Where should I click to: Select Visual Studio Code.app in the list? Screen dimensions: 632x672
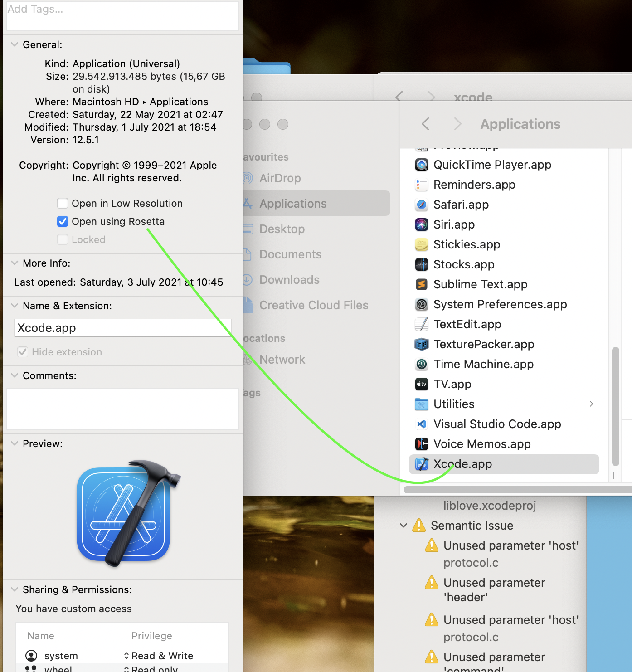(504, 424)
